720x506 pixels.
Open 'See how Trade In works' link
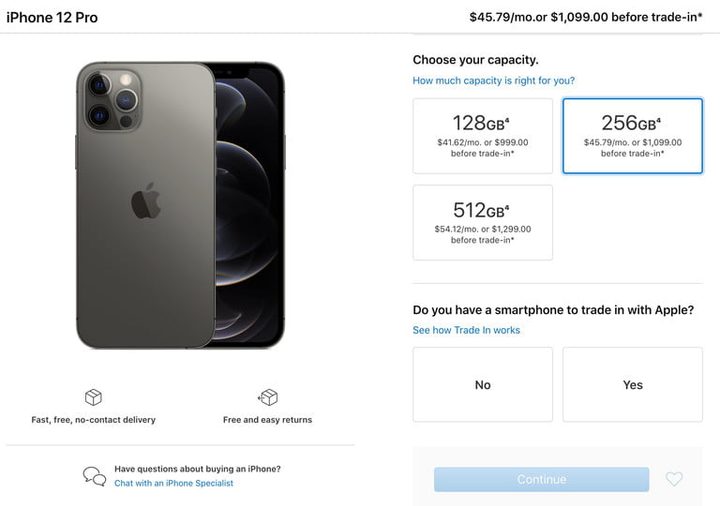466,330
